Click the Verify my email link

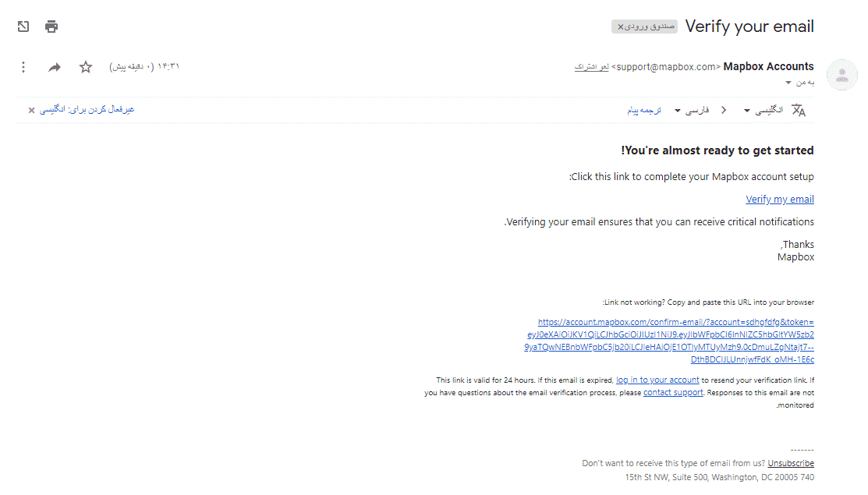(779, 199)
